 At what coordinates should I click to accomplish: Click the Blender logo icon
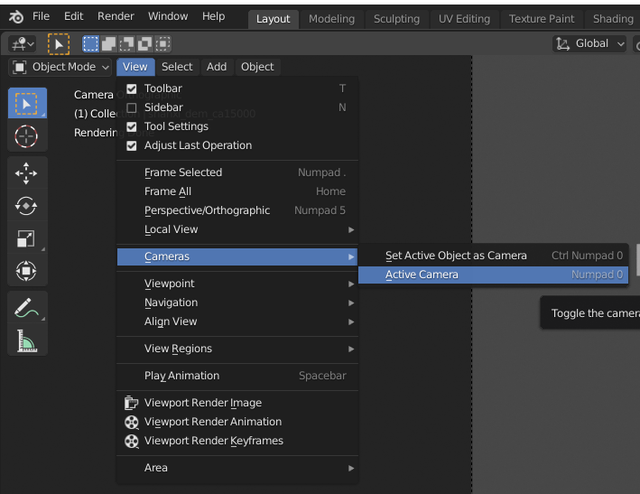pos(16,17)
